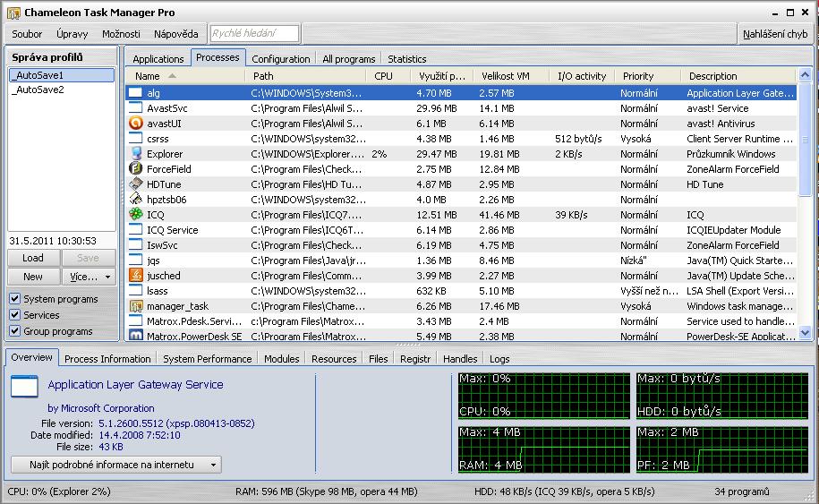
Task: Click the Load profile button
Action: tap(33, 258)
